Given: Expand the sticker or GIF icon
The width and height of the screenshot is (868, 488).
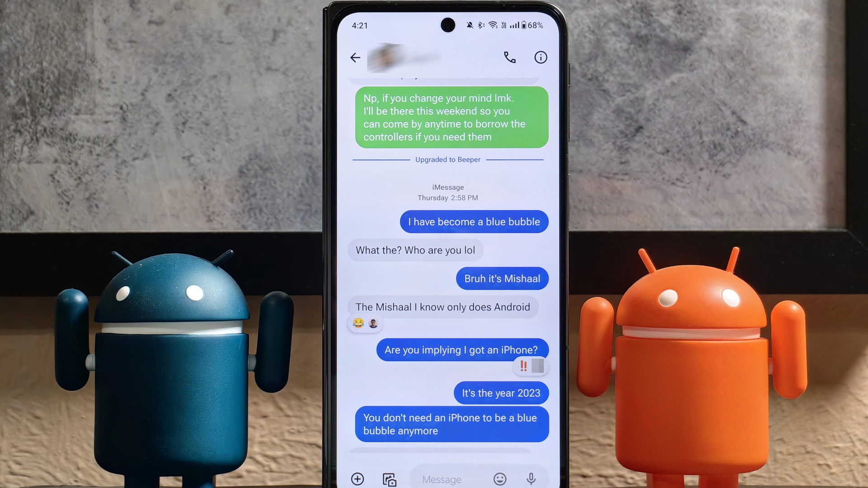Looking at the screenshot, I should point(499,478).
